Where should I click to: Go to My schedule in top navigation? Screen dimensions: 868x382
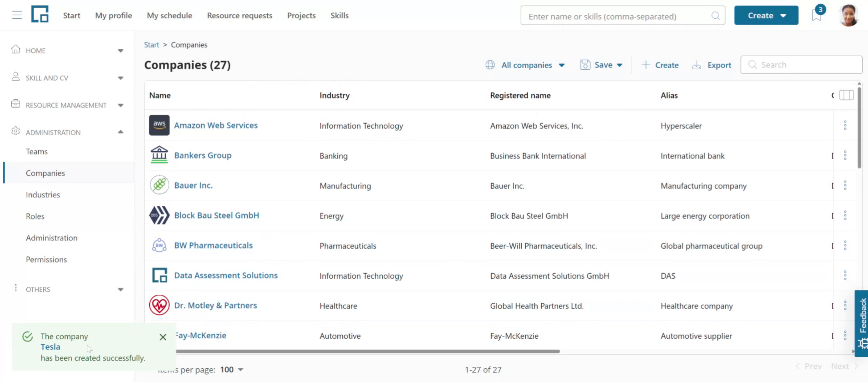pos(169,15)
